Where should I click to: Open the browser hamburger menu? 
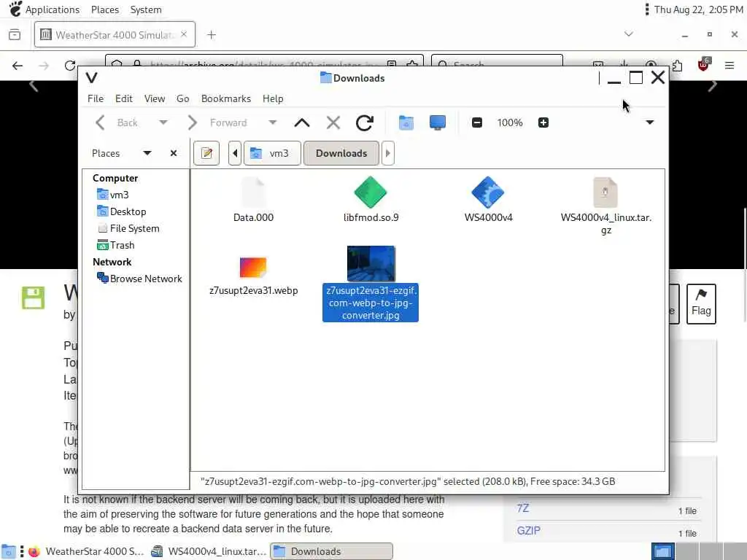[729, 66]
